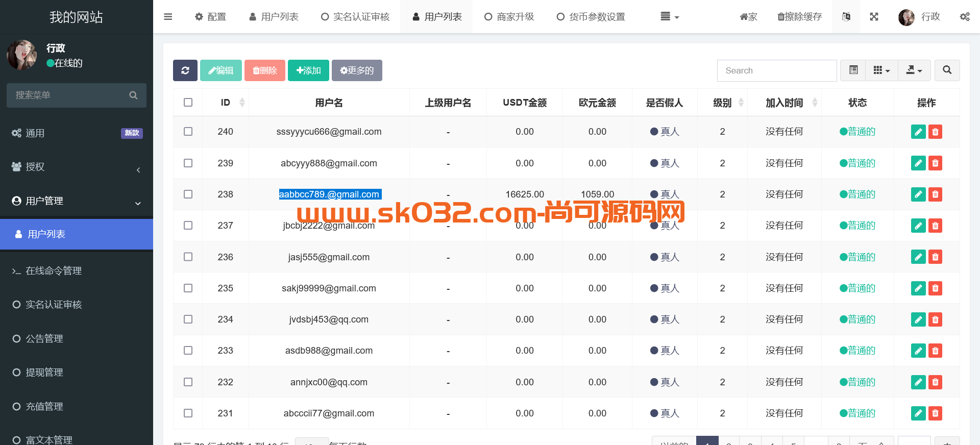Delete user row 234 with trash icon
Image resolution: width=980 pixels, height=445 pixels.
tap(935, 319)
